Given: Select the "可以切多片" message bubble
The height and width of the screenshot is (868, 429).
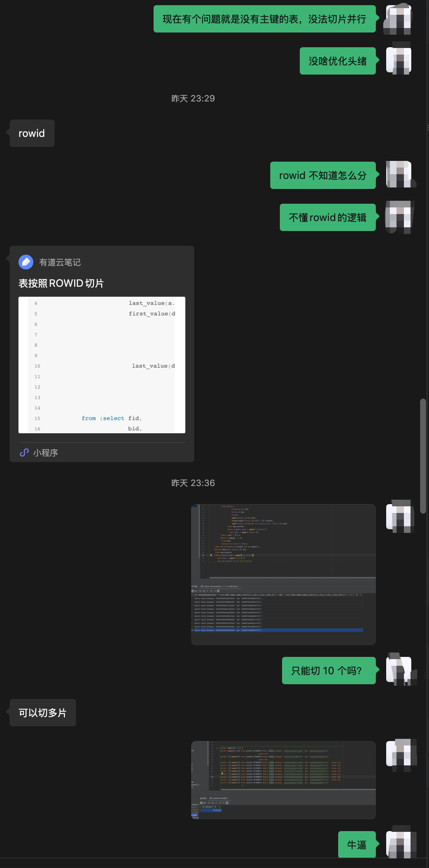Looking at the screenshot, I should tap(42, 713).
